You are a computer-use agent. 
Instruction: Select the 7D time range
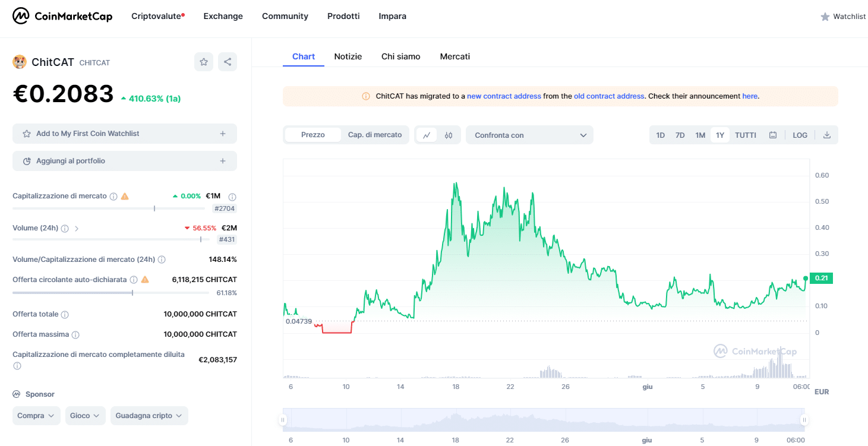pos(680,135)
